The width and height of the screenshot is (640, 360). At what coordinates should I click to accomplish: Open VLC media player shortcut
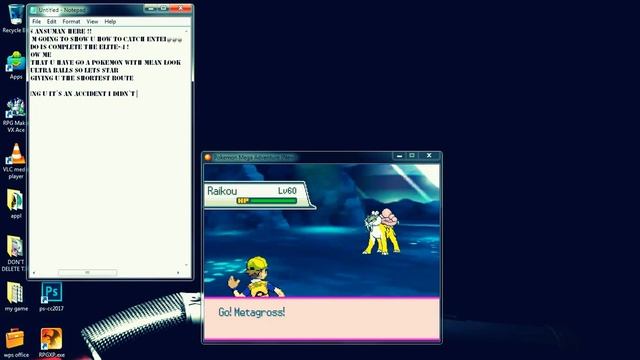click(x=16, y=161)
